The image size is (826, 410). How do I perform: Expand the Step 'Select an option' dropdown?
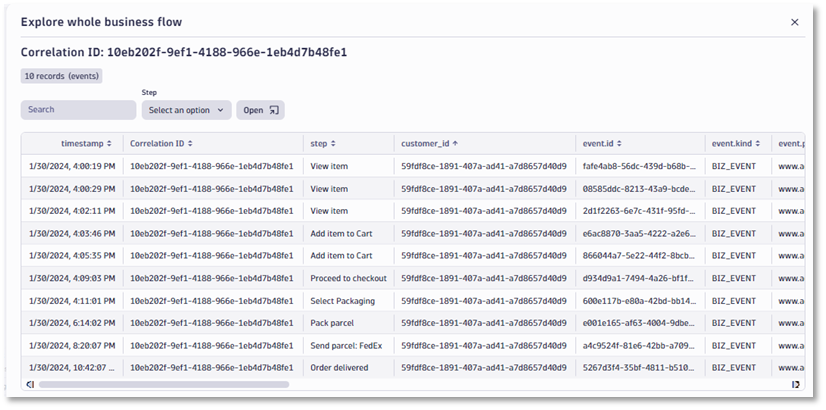pyautogui.click(x=186, y=110)
